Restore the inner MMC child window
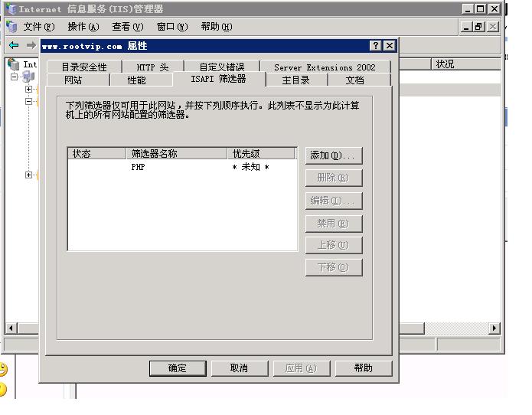 pos(479,27)
